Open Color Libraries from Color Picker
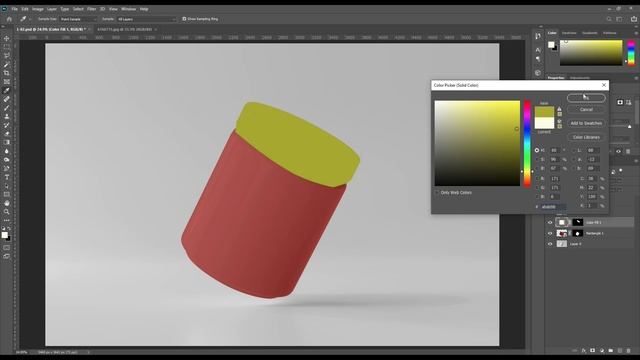This screenshot has width=640, height=360. [586, 137]
